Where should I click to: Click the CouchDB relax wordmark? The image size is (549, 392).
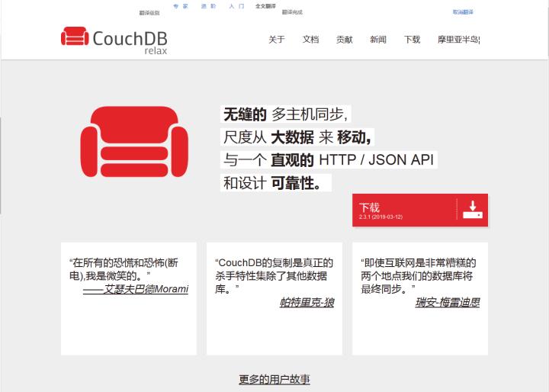130,42
